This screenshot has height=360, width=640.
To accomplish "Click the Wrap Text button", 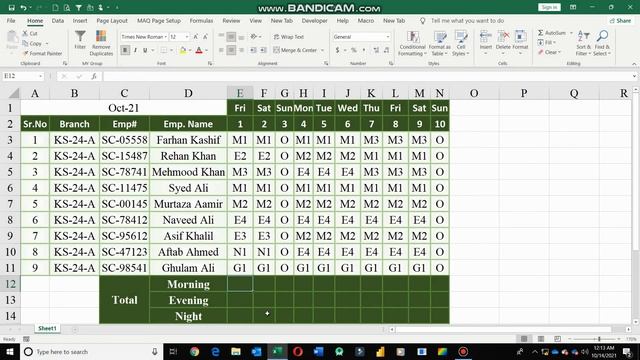I will pyautogui.click(x=289, y=37).
